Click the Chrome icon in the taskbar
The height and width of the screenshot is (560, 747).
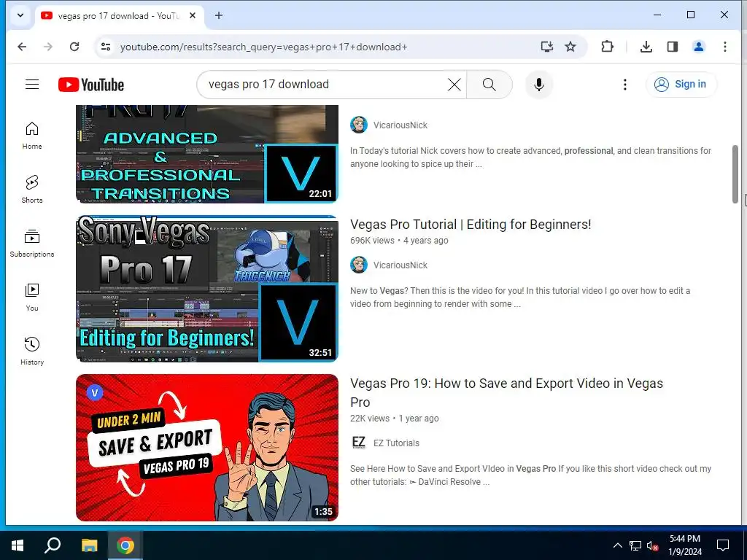coord(125,545)
